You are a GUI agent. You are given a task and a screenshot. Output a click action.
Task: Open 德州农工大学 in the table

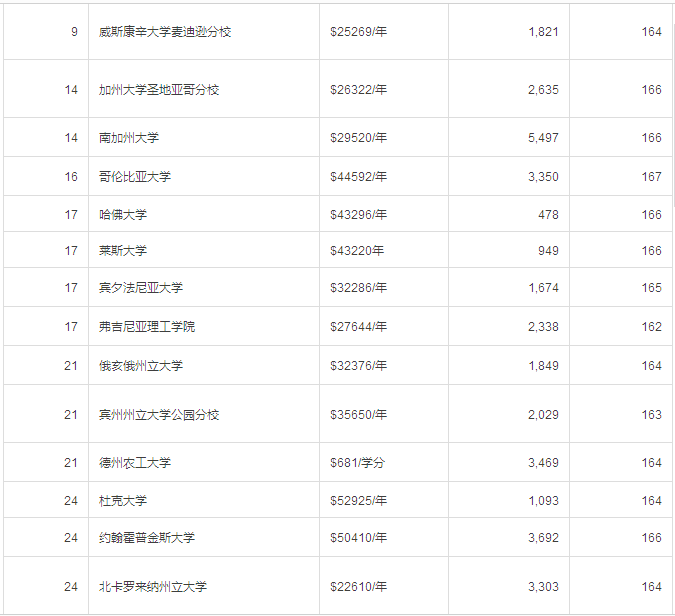pos(135,463)
